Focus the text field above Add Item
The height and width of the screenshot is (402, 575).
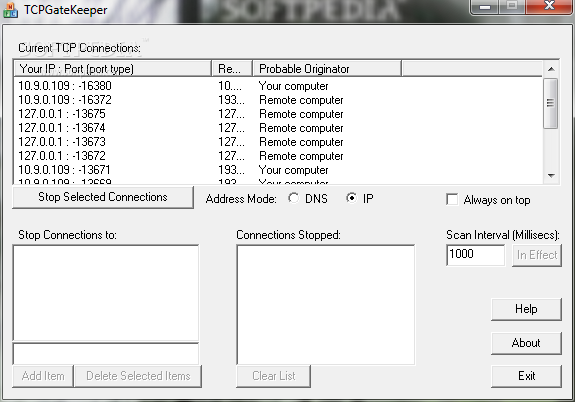[x=106, y=354]
